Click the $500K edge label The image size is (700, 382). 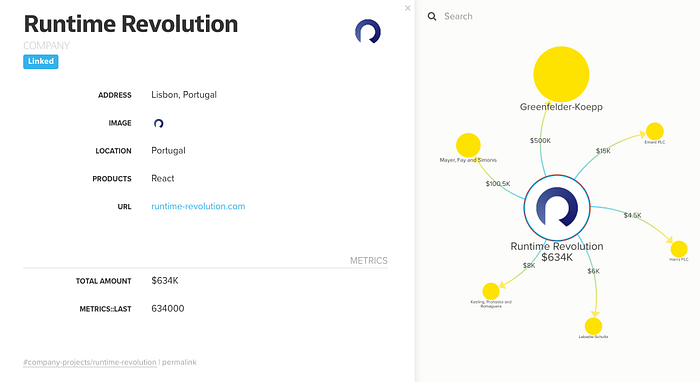[540, 141]
